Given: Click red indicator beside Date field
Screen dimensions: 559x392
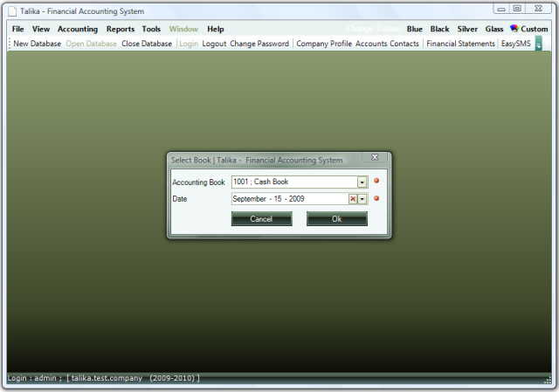Looking at the screenshot, I should click(376, 199).
